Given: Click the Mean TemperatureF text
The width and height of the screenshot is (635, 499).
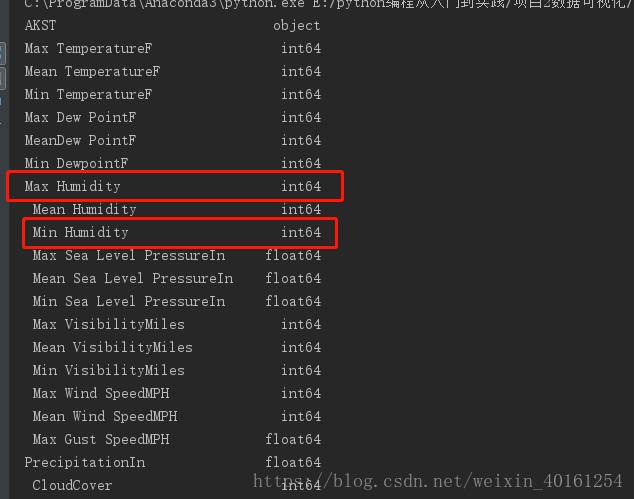Looking at the screenshot, I should pyautogui.click(x=92, y=71).
